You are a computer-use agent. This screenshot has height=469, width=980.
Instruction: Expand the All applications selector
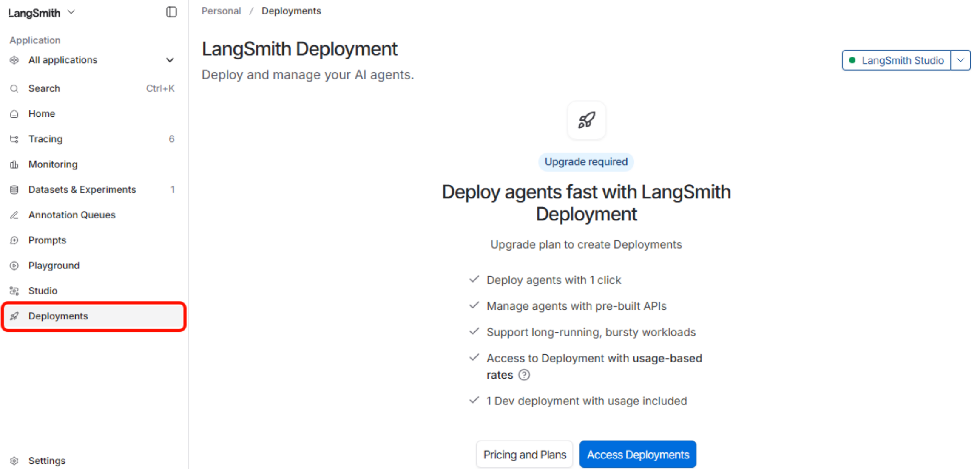[x=93, y=60]
